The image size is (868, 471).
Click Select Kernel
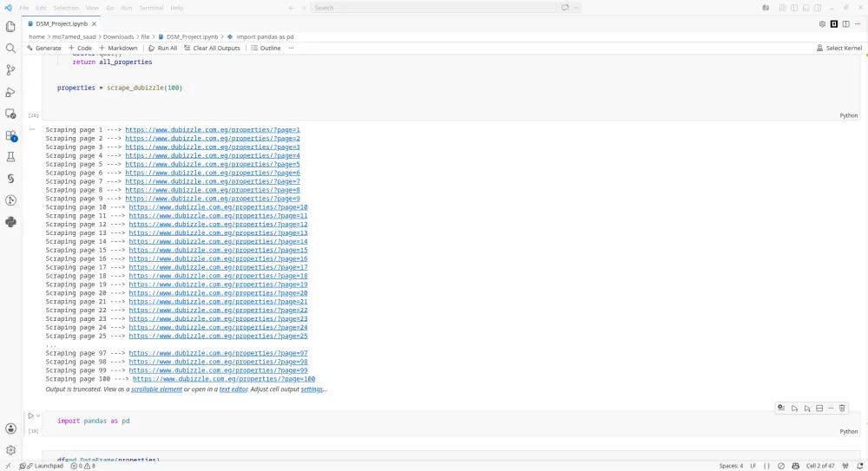click(x=839, y=49)
